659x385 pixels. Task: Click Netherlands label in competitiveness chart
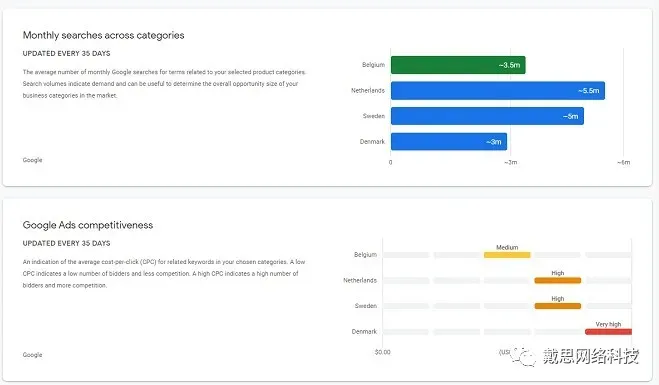(360, 280)
